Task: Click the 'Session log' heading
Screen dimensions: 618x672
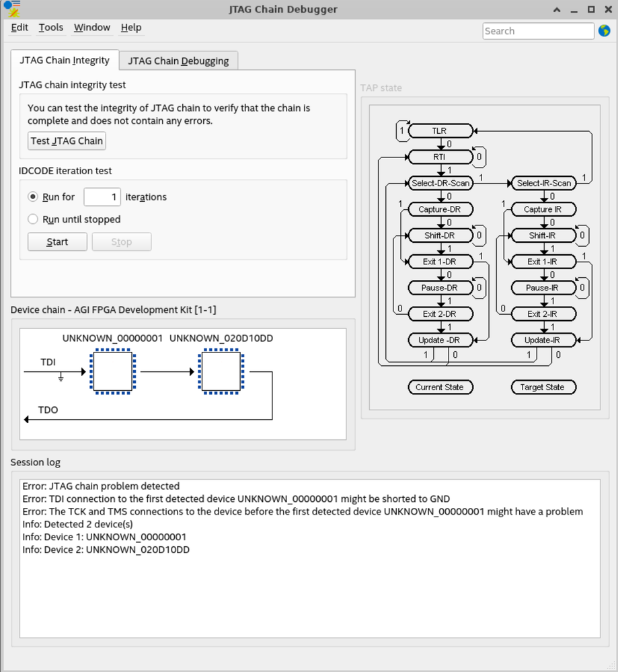Action: pyautogui.click(x=35, y=462)
